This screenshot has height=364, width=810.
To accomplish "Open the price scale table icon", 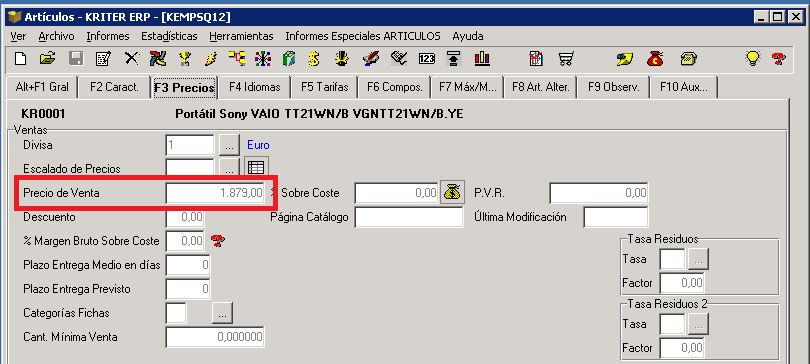I will (x=256, y=168).
